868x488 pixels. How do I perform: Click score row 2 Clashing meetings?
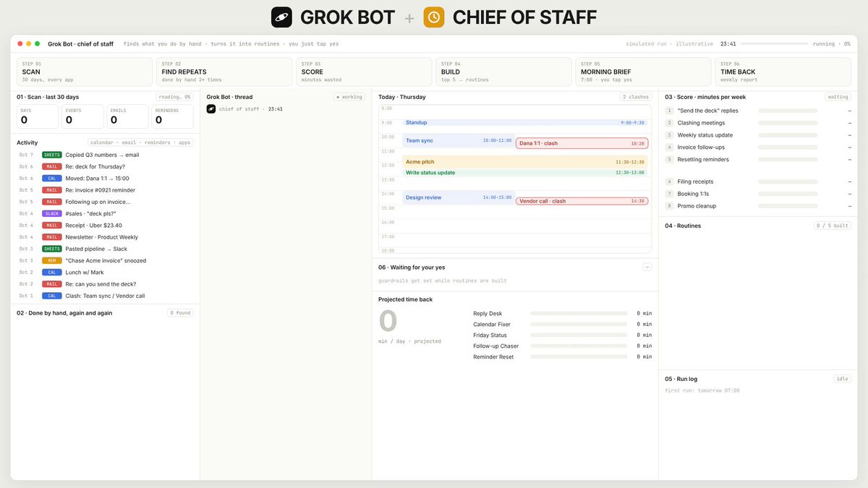[758, 123]
